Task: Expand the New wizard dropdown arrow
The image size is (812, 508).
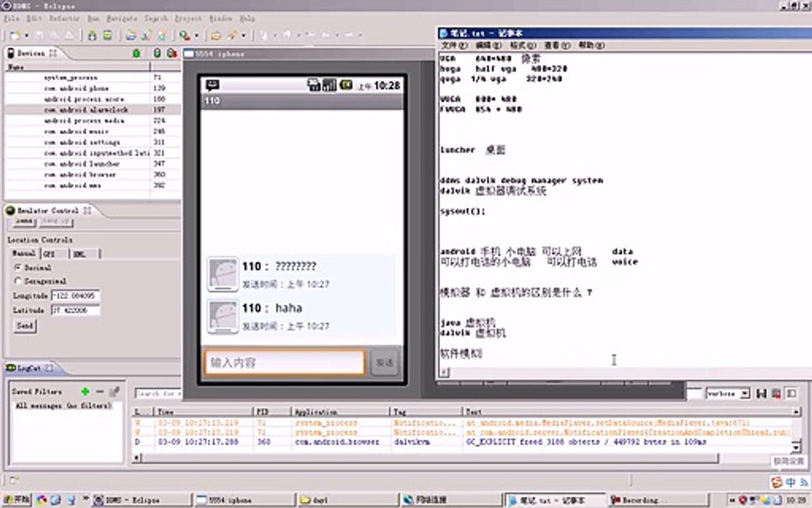Action: coord(26,35)
